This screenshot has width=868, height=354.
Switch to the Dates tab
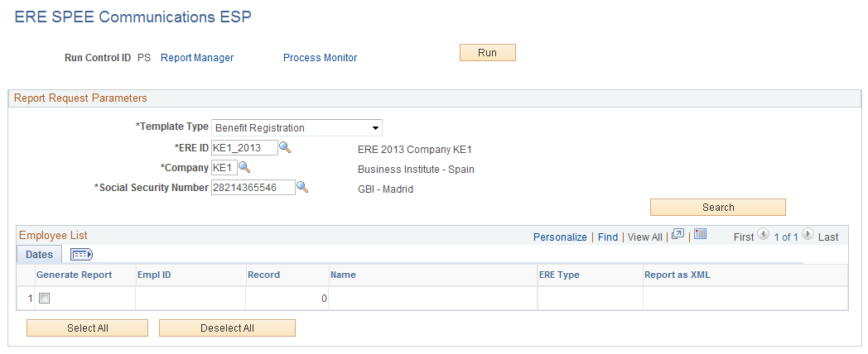pyautogui.click(x=39, y=255)
